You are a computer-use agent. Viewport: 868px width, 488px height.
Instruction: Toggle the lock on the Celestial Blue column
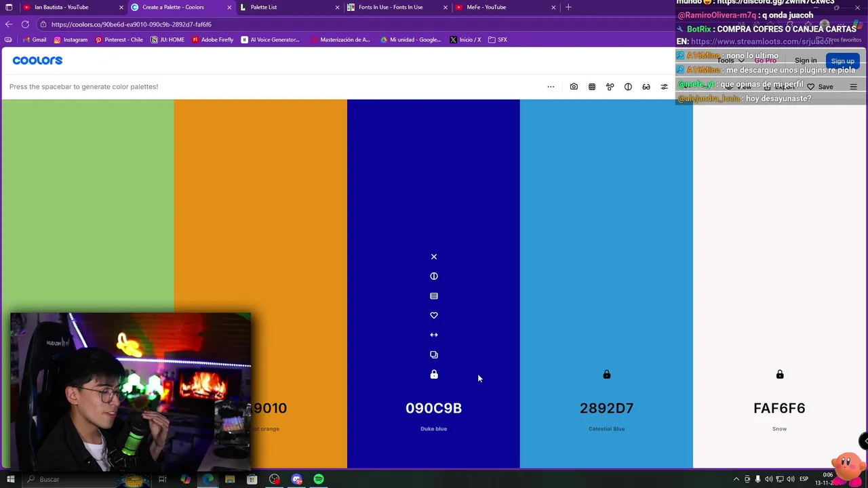pyautogui.click(x=607, y=374)
